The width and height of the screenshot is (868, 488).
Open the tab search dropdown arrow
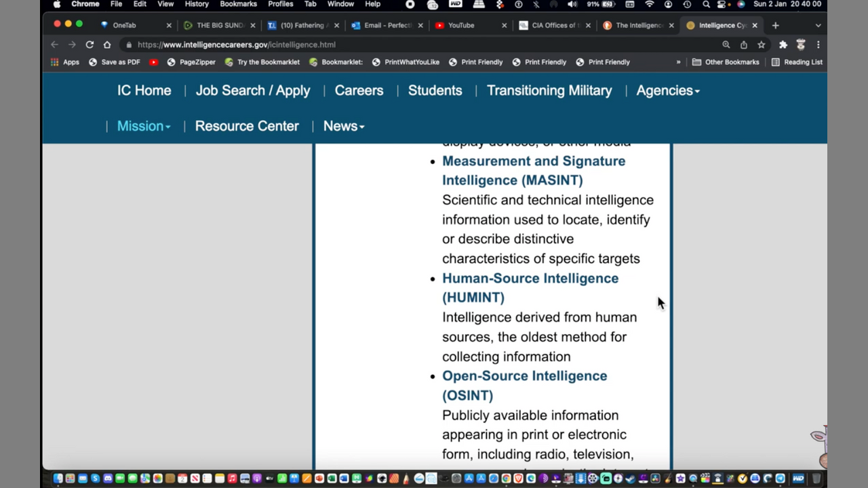pyautogui.click(x=818, y=25)
